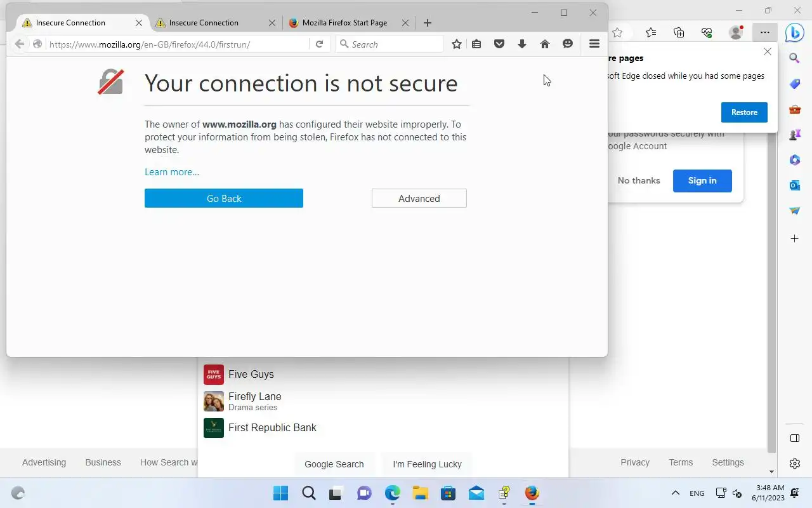Screen dimensions: 812x508
Task: Open Edge sidebar Microsoft 365 icon
Action: pyautogui.click(x=794, y=160)
